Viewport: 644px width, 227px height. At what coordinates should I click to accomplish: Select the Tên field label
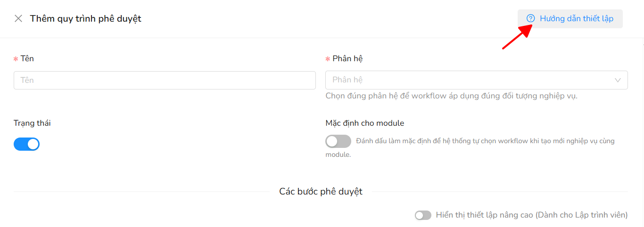click(27, 59)
